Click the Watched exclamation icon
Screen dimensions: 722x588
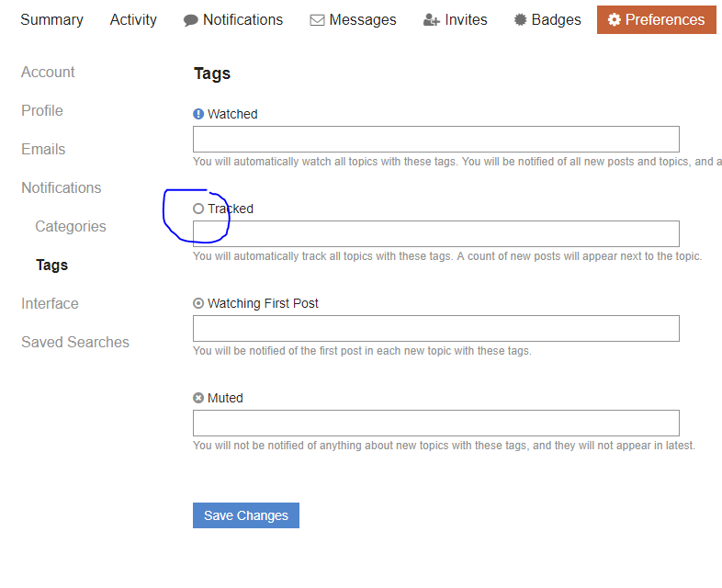(x=198, y=114)
